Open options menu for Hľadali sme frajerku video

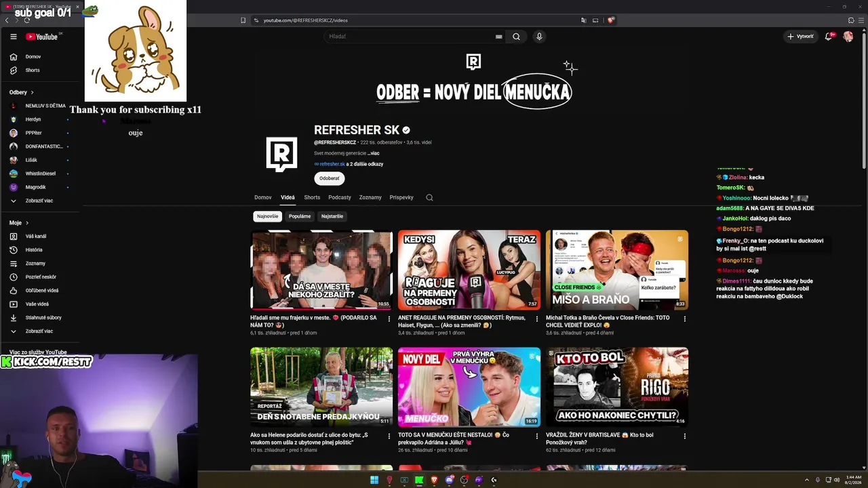tap(389, 319)
